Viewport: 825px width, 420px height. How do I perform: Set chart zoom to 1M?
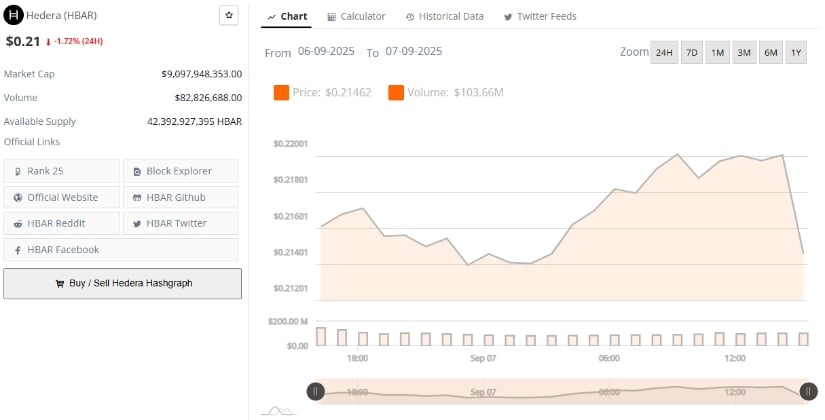[x=718, y=52]
